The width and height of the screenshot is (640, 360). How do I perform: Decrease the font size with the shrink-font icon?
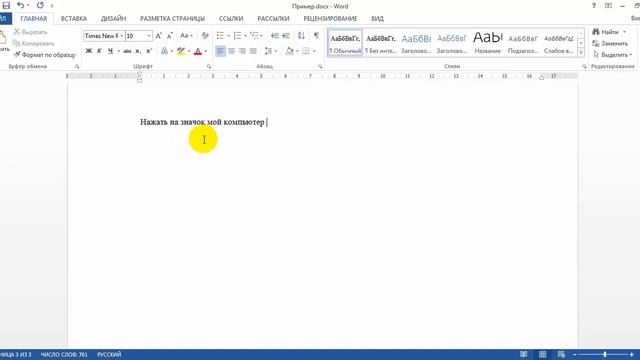point(170,36)
